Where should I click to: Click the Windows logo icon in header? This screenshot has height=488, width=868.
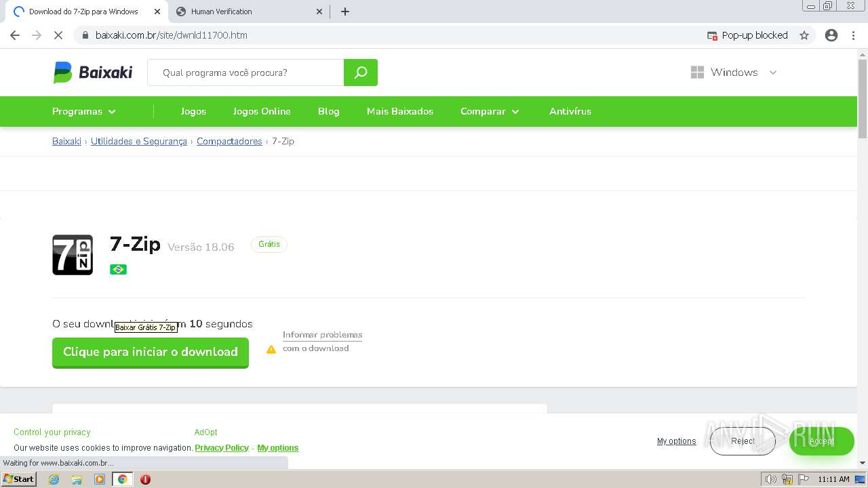[697, 73]
